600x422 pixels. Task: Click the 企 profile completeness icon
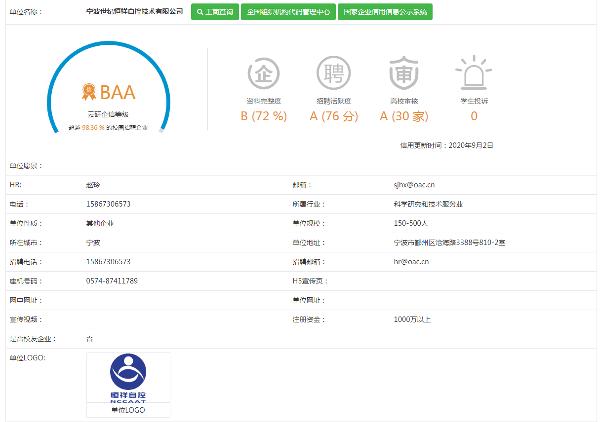pyautogui.click(x=261, y=74)
